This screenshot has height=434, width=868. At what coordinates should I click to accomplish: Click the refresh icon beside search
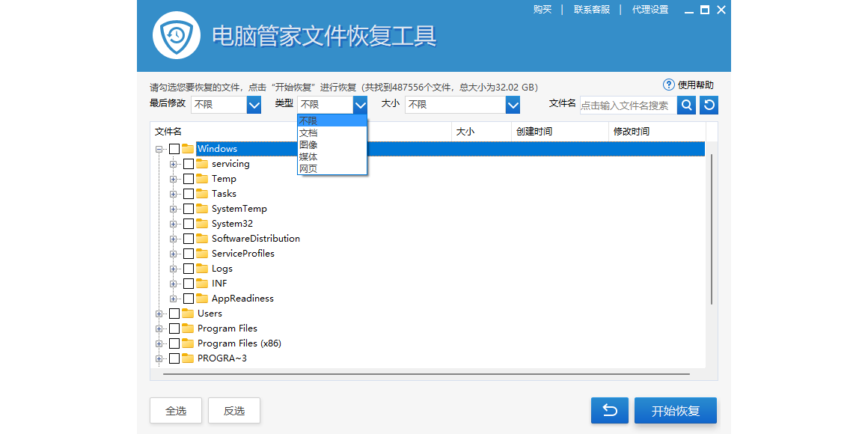(709, 106)
